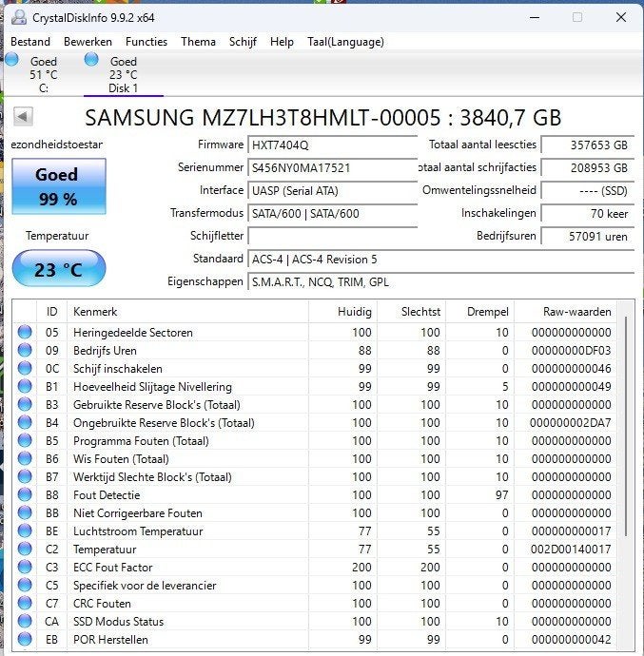
Task: Click status orb of ECC Fout Factor row
Action: (x=25, y=567)
